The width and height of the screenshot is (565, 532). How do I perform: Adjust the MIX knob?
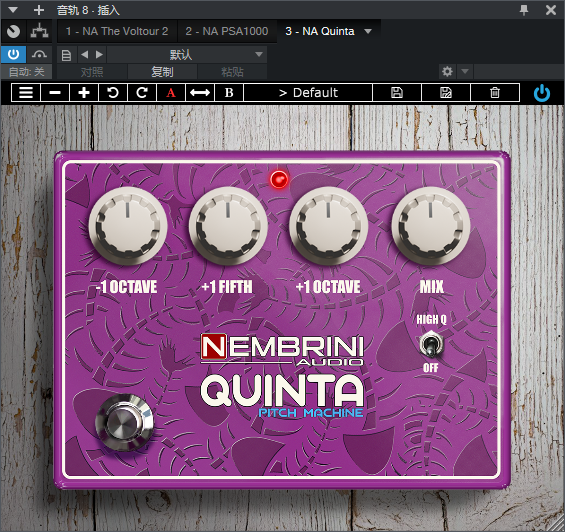pyautogui.click(x=430, y=226)
